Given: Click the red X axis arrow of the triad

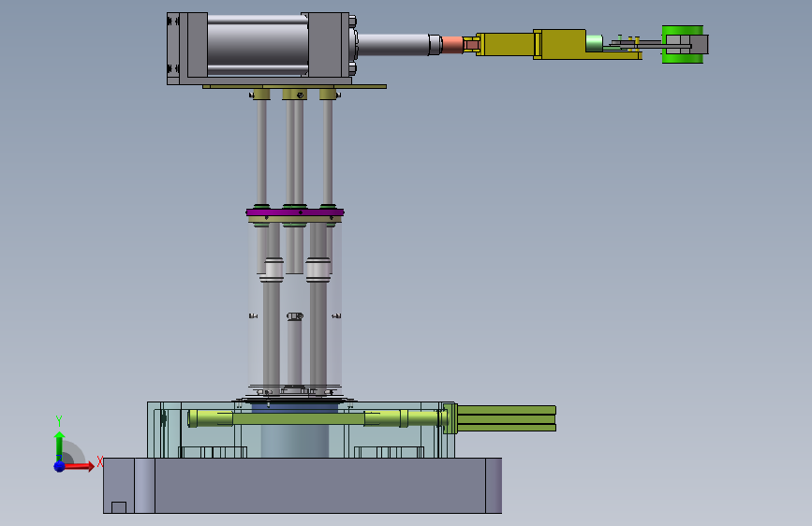Looking at the screenshot, I should [81, 466].
